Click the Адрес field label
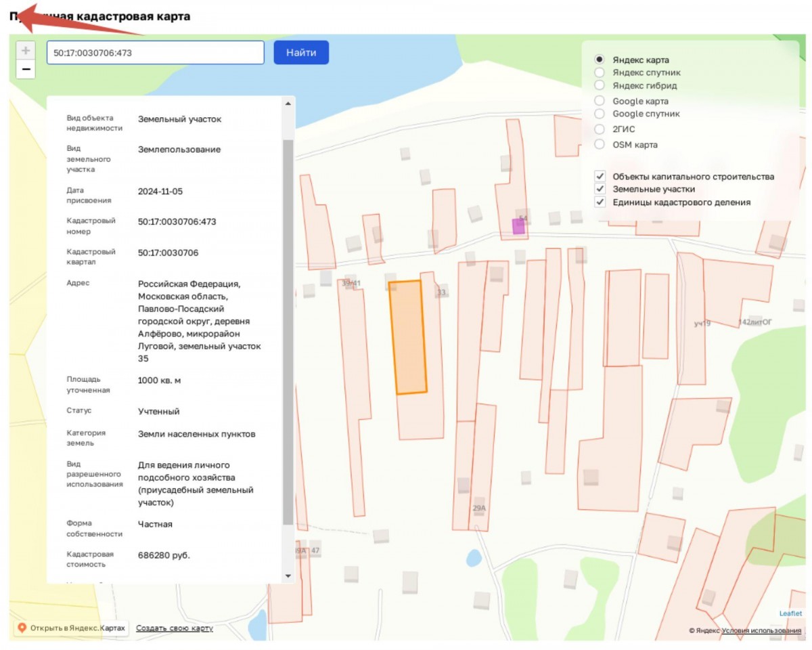This screenshot has height=650, width=812. tap(78, 283)
